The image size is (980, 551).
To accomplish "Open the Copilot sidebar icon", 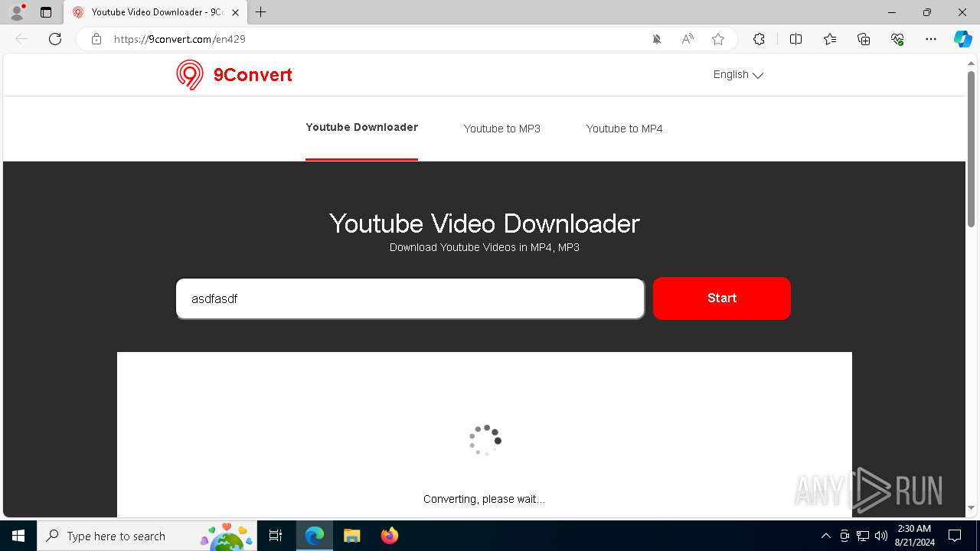I will coord(962,39).
